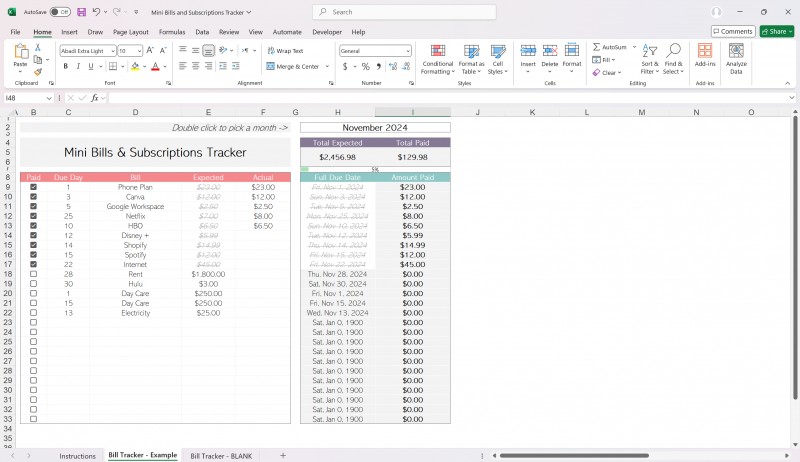Check the Paid checkbox for Rent
Viewport: 800px width, 462px height.
[x=33, y=274]
